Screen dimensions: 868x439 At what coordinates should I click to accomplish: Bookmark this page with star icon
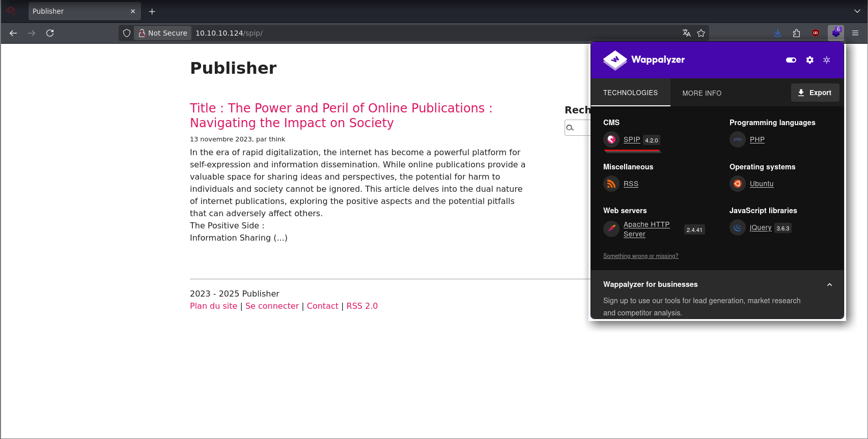(701, 33)
